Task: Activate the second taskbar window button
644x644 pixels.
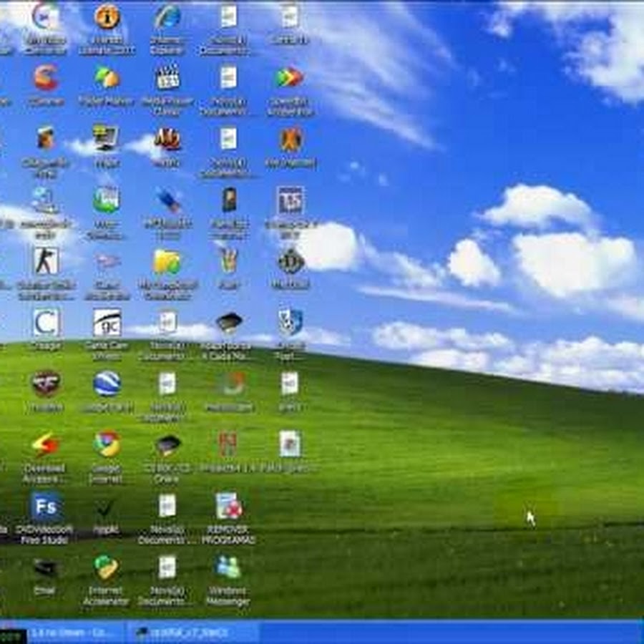Action: [192, 633]
